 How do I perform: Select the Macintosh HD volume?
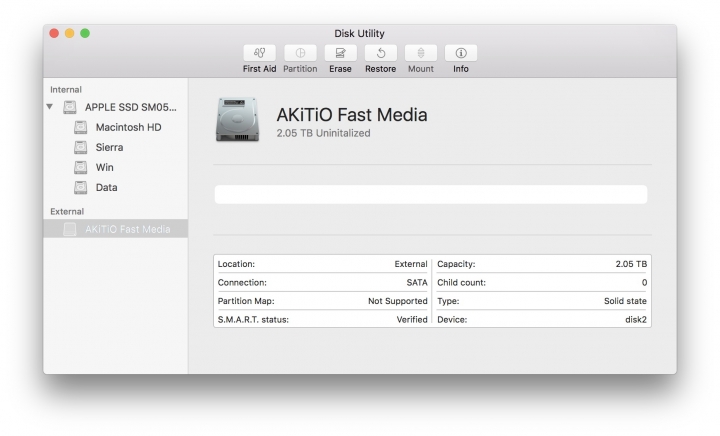click(x=128, y=127)
